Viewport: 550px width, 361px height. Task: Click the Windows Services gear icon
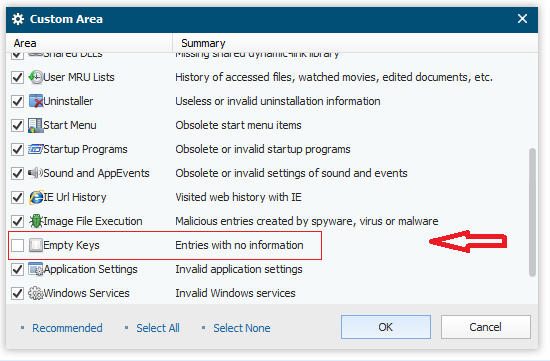coord(35,293)
